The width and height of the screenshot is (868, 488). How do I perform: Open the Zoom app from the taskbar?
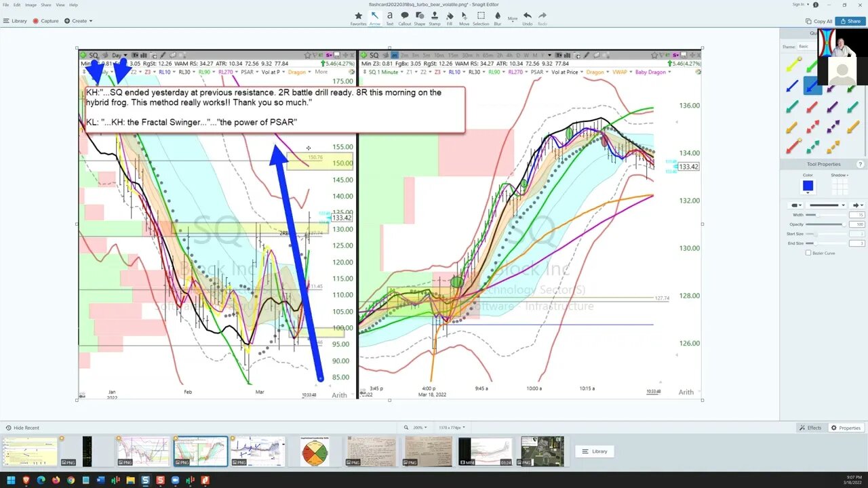click(x=175, y=480)
